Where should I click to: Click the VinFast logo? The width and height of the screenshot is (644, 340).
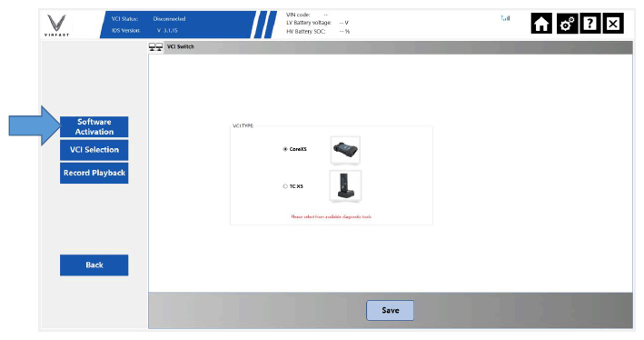tap(56, 25)
